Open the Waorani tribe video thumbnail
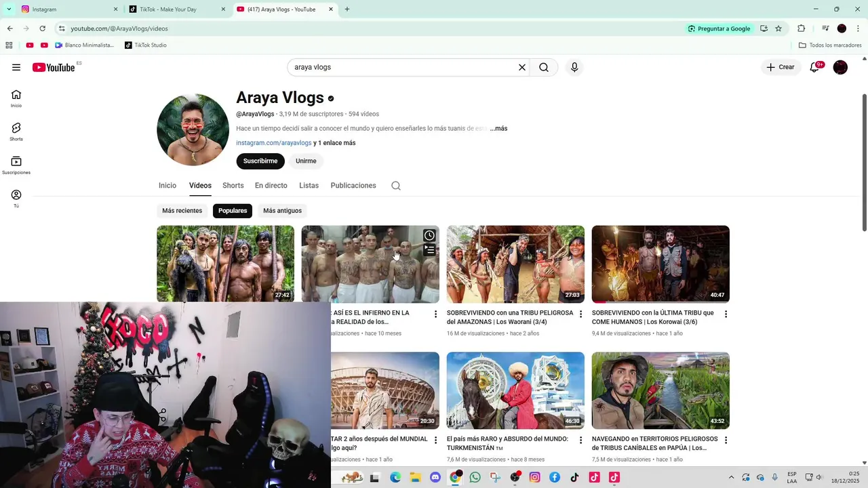 (515, 264)
